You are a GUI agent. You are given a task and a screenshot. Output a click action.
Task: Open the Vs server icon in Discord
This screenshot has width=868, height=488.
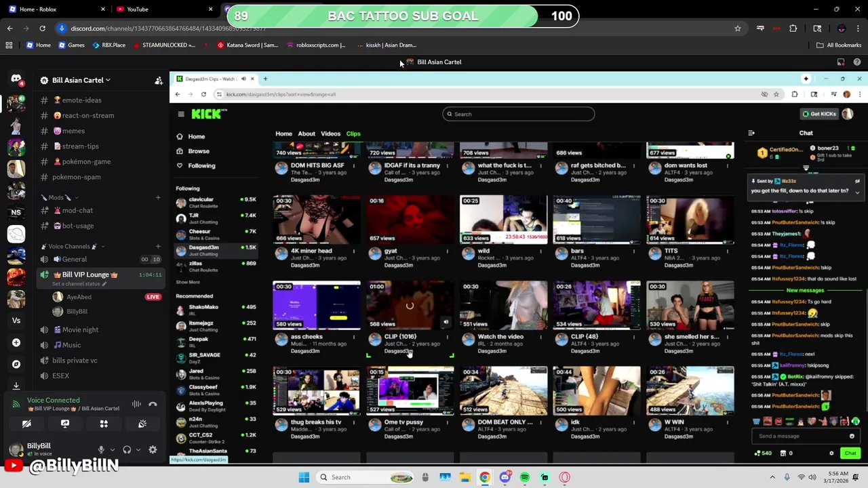click(16, 321)
